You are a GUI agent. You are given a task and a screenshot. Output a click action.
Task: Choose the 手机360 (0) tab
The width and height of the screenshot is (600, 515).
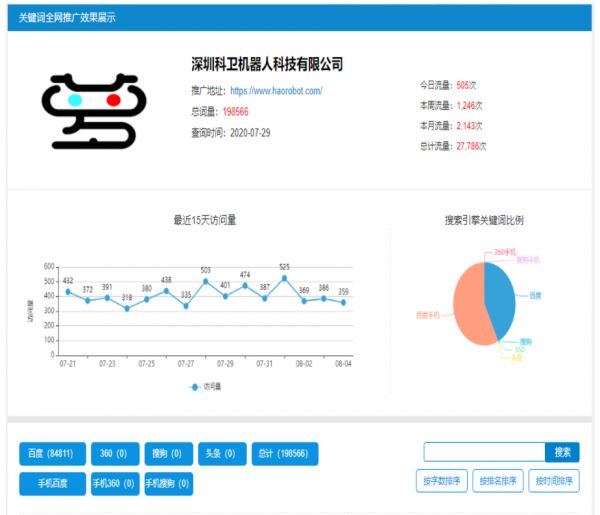pos(114,484)
